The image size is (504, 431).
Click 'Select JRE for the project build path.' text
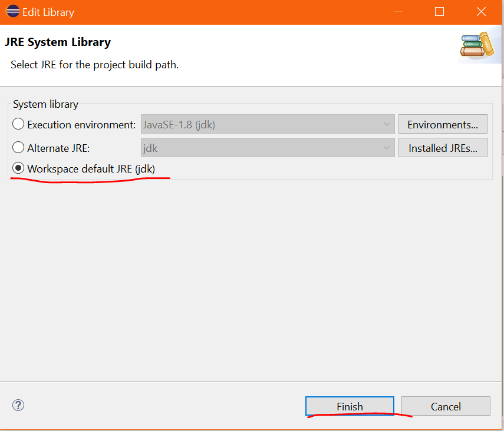pos(94,65)
